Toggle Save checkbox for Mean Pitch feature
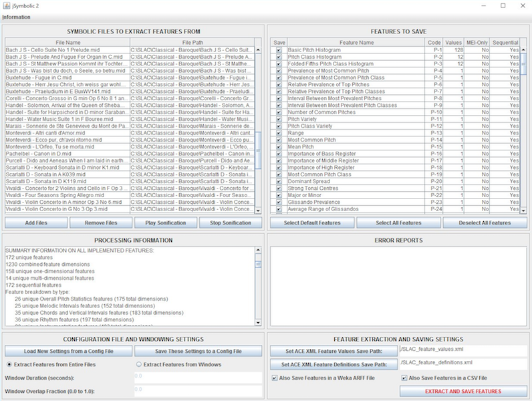 click(279, 146)
